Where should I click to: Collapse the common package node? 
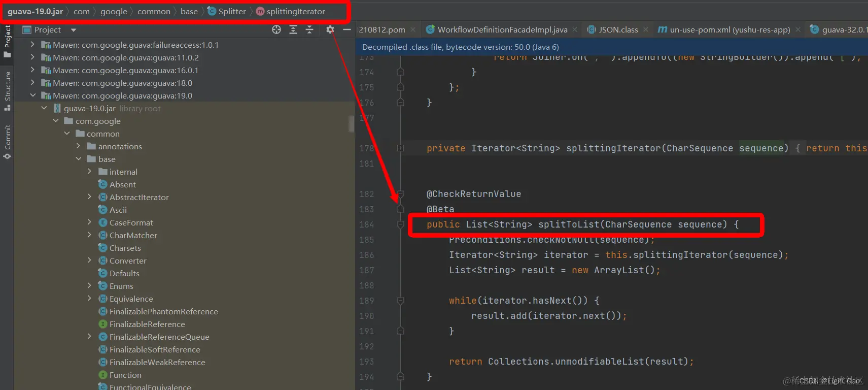click(67, 134)
